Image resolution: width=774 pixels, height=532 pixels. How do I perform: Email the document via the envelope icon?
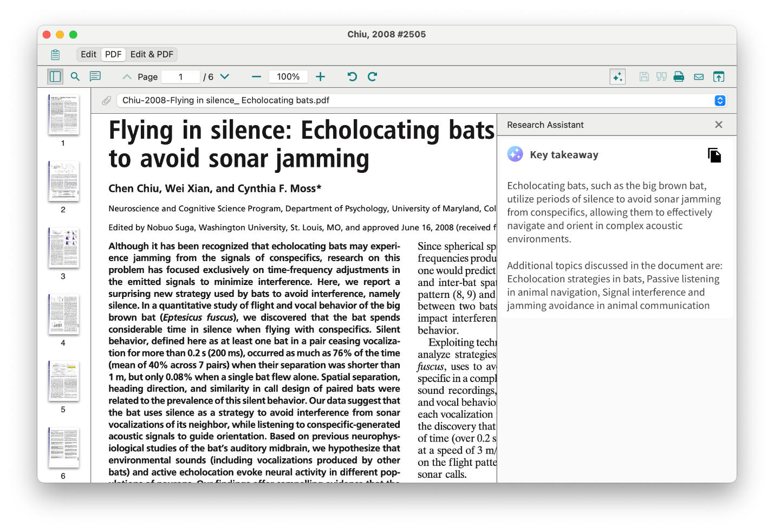(699, 76)
